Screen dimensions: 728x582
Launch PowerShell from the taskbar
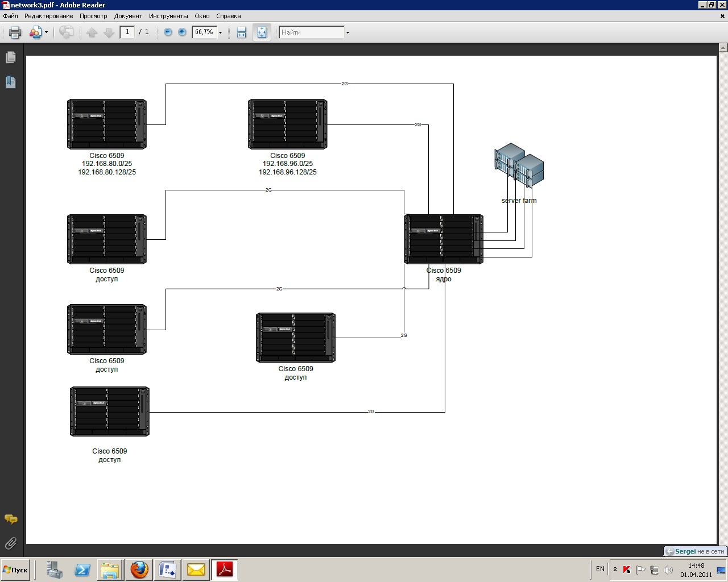point(82,569)
